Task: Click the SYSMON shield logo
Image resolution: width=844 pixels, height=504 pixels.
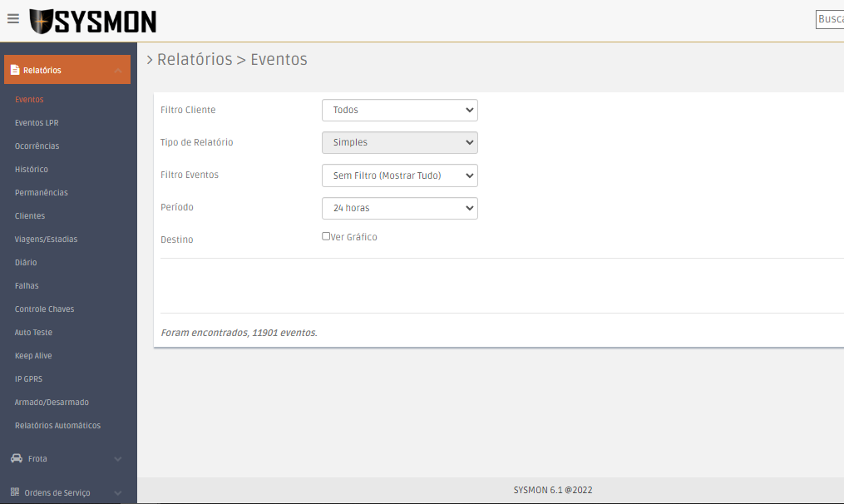Action: (x=42, y=22)
